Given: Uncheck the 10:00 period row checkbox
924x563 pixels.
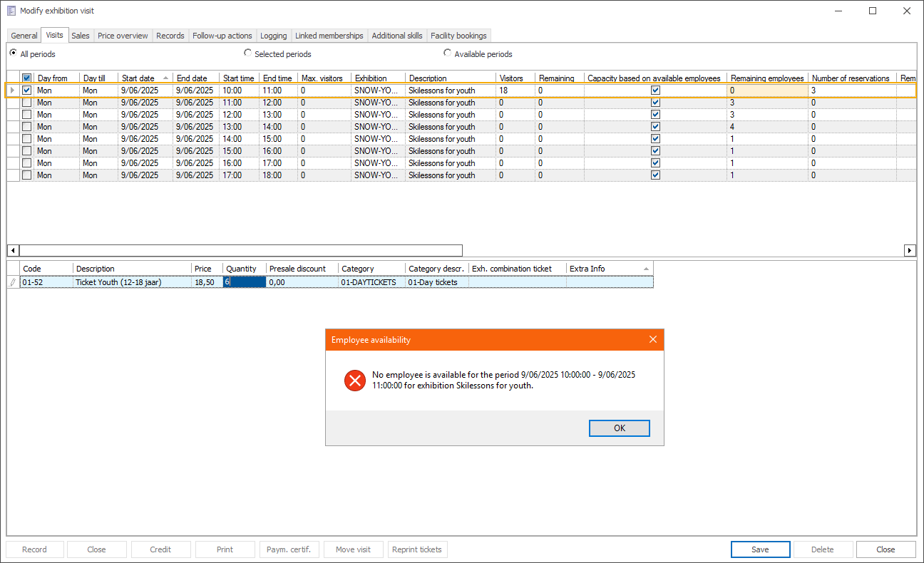Looking at the screenshot, I should pyautogui.click(x=26, y=91).
